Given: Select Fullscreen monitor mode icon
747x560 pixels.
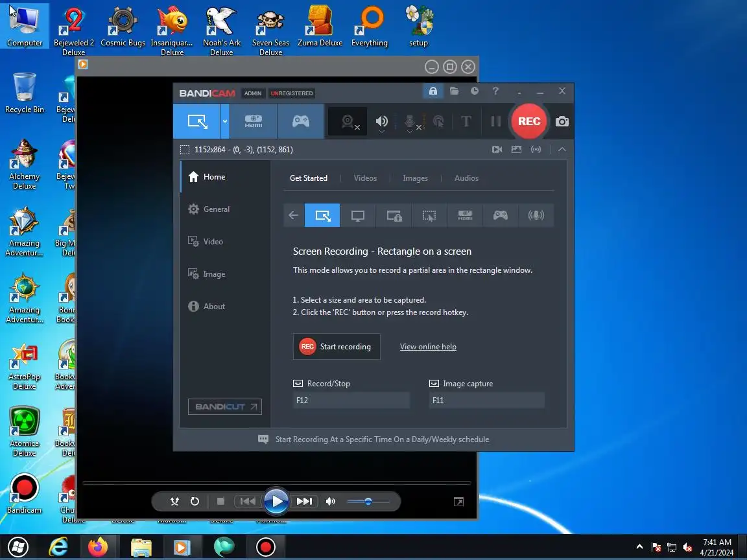Looking at the screenshot, I should 358,215.
